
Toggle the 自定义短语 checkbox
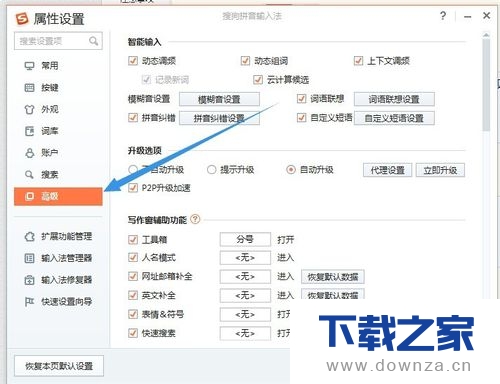point(301,117)
